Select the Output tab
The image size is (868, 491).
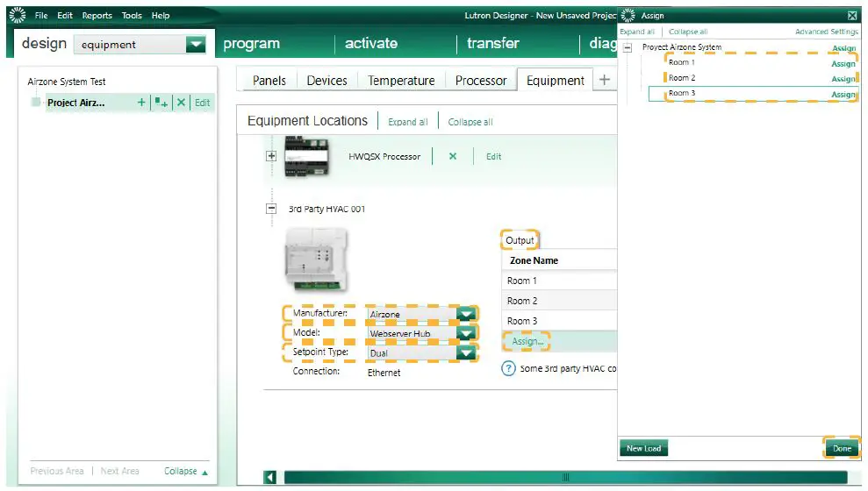(x=520, y=240)
